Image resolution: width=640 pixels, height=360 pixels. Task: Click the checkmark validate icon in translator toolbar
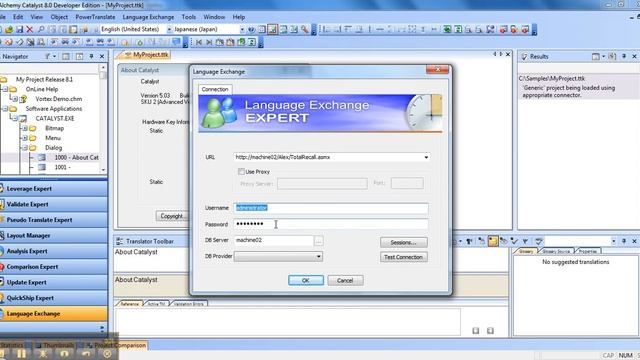(x=514, y=241)
